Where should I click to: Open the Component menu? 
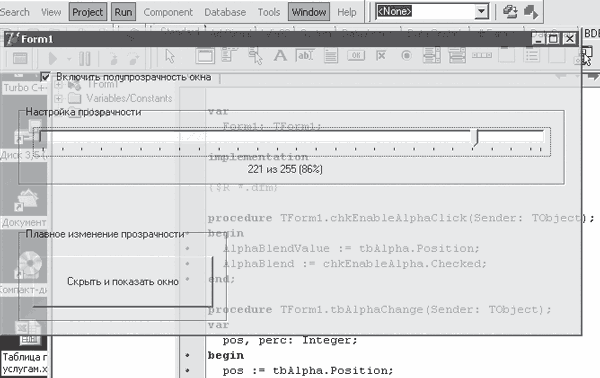[x=168, y=12]
